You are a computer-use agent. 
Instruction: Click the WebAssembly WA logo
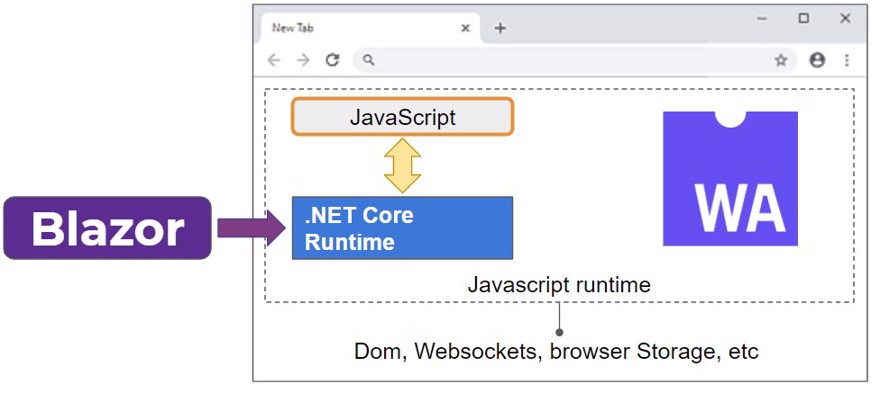point(730,179)
